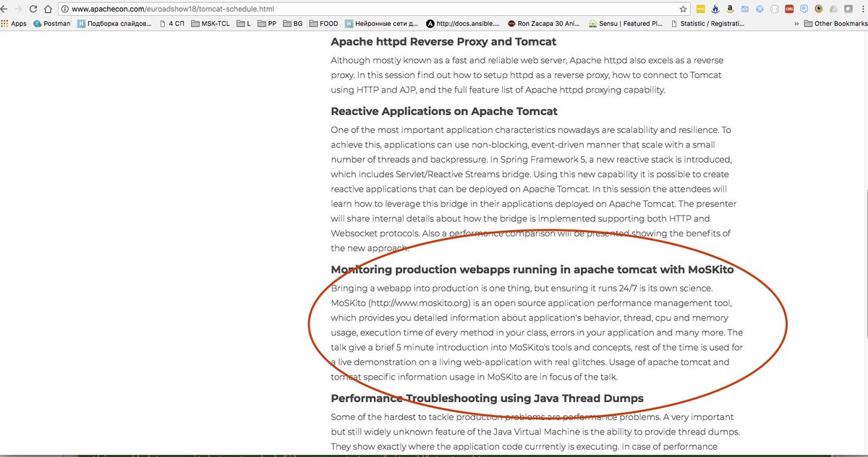Open the MSK-TCL bookmark folder
The width and height of the screenshot is (868, 457).
(209, 23)
